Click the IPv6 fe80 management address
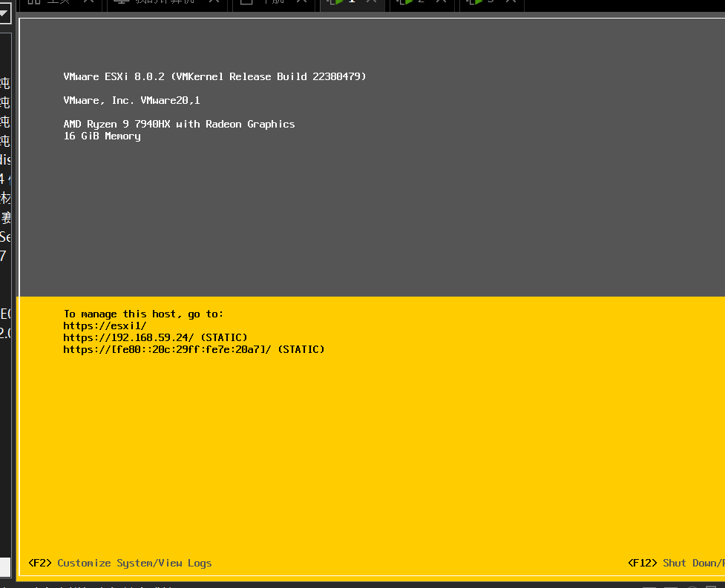Image resolution: width=725 pixels, height=588 pixels. 168,349
